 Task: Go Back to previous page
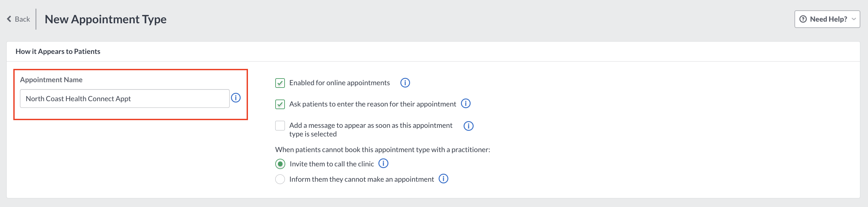(x=19, y=19)
